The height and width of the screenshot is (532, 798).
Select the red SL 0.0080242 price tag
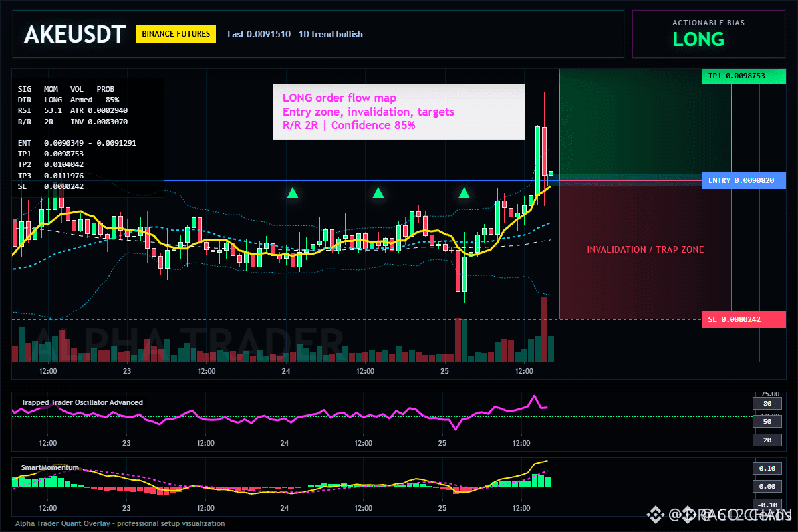[x=743, y=319]
